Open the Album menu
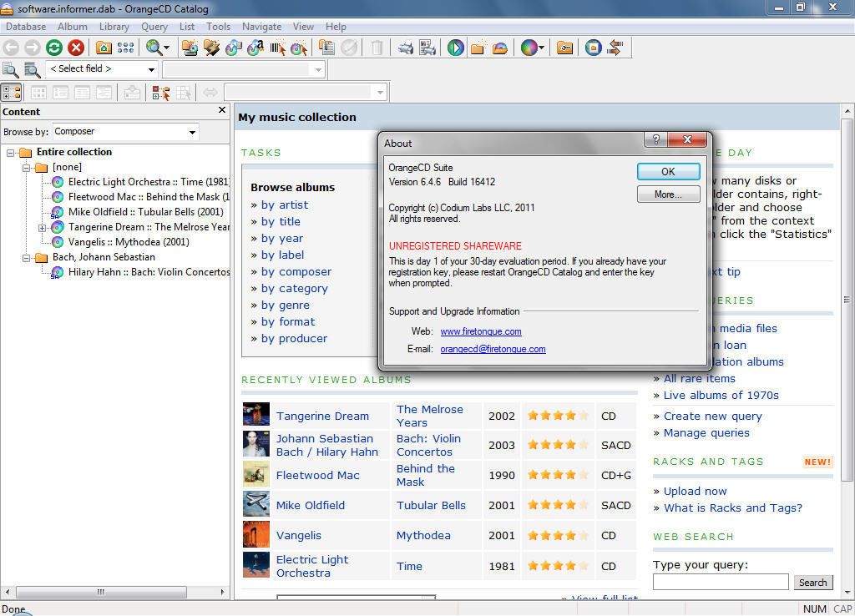Viewport: 855px width, 616px height. tap(73, 27)
